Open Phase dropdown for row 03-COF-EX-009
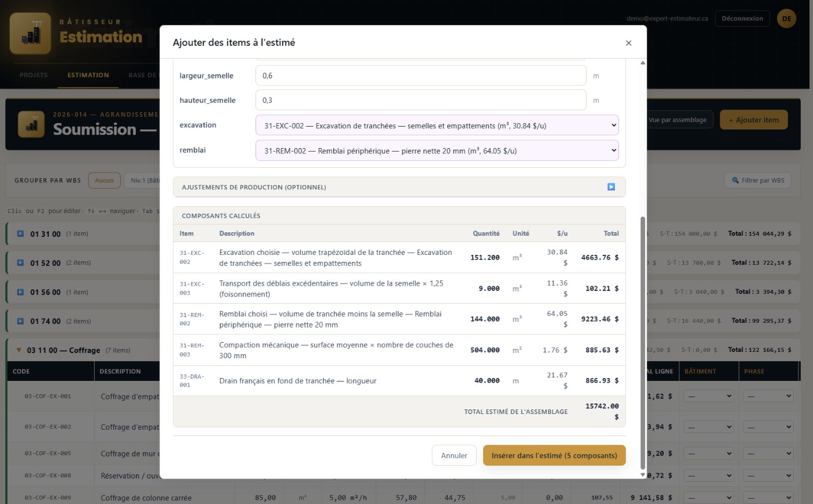Viewport: 813px width, 504px height. [768, 498]
